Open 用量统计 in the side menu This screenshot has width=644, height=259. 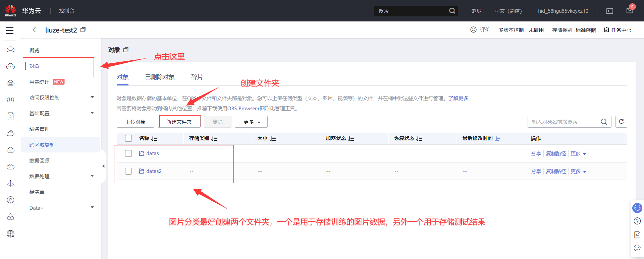click(39, 82)
